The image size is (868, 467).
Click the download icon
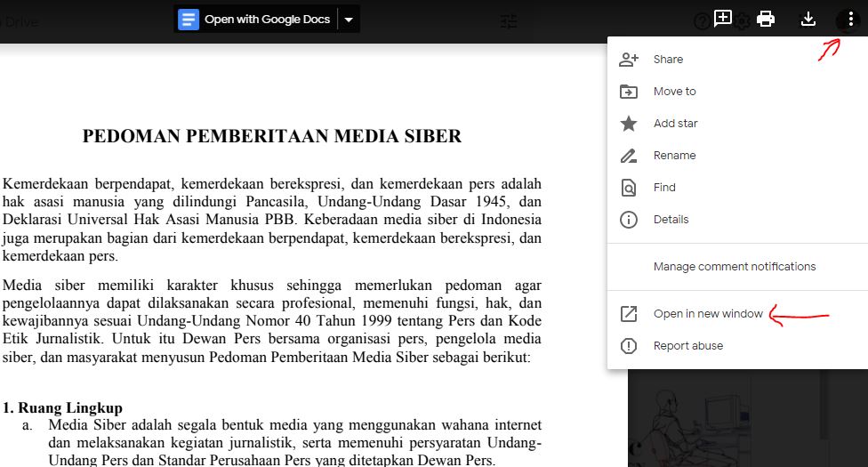(808, 19)
